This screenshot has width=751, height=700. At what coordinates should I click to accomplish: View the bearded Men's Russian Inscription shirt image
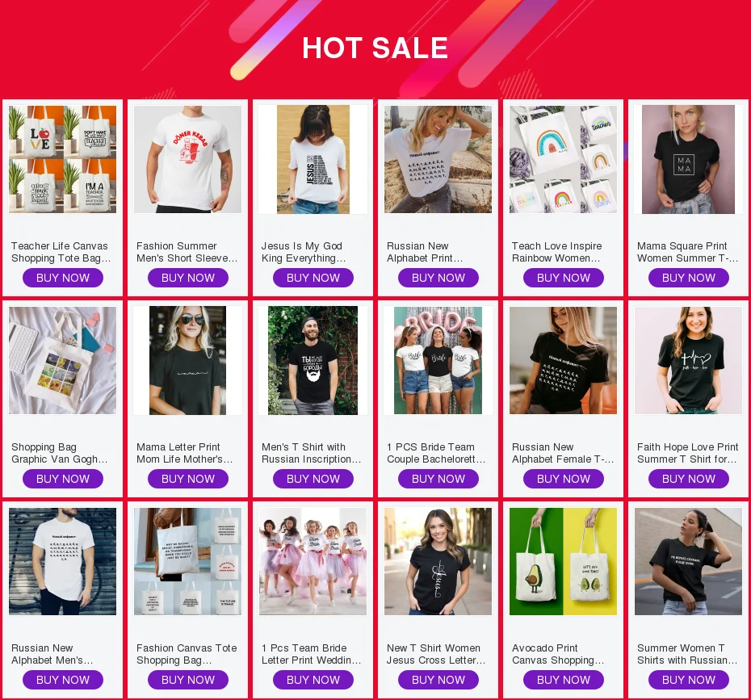[313, 361]
